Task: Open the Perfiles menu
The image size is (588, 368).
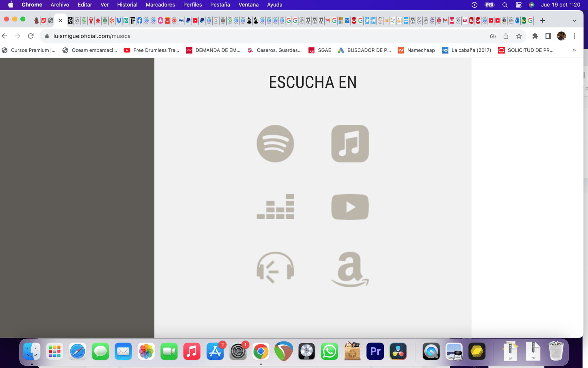Action: click(193, 5)
